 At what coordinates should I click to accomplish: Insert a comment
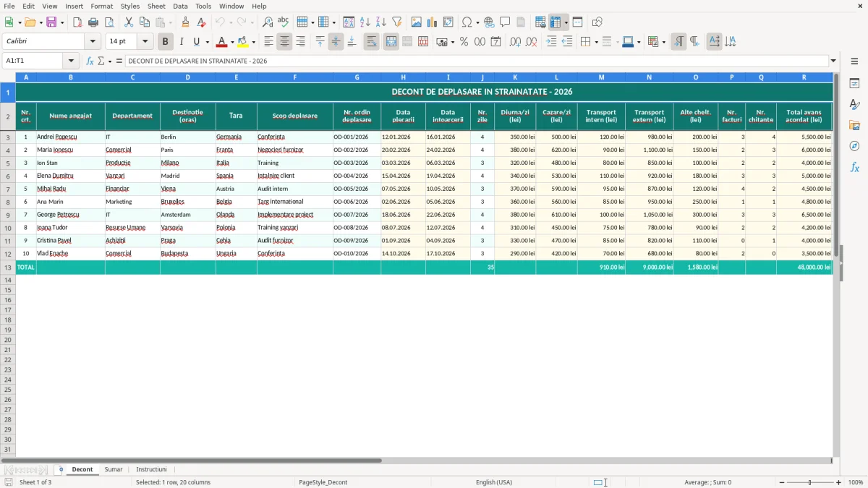(505, 22)
